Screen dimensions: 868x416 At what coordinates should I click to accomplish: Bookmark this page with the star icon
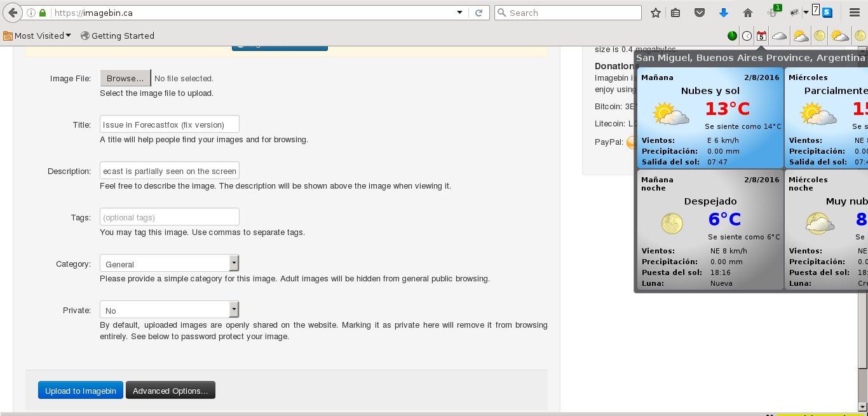[656, 13]
